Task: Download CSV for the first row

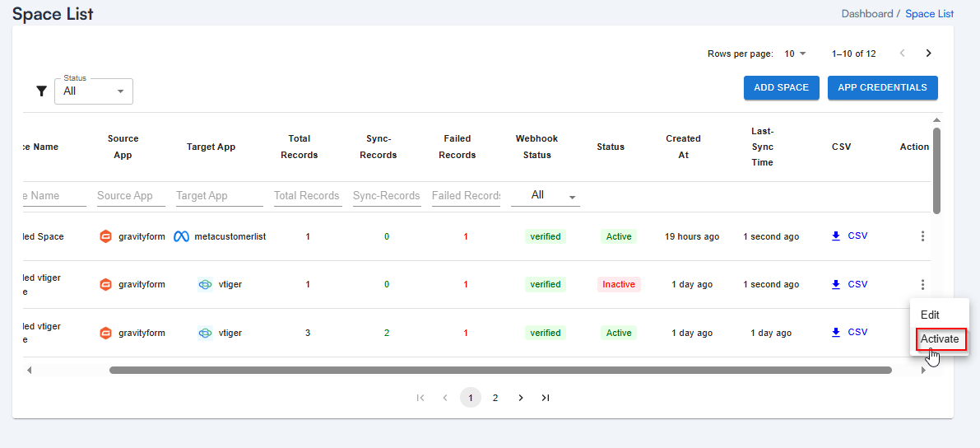Action: point(849,236)
